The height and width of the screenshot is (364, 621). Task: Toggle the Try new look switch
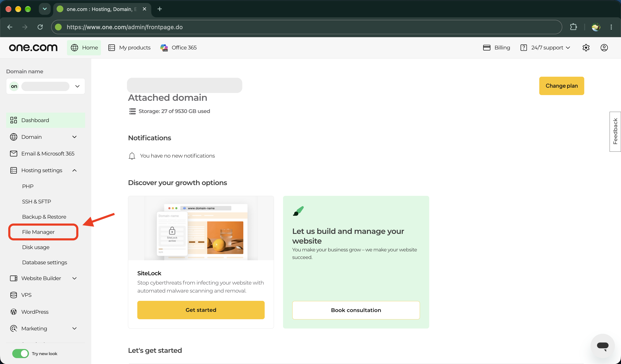(x=20, y=353)
